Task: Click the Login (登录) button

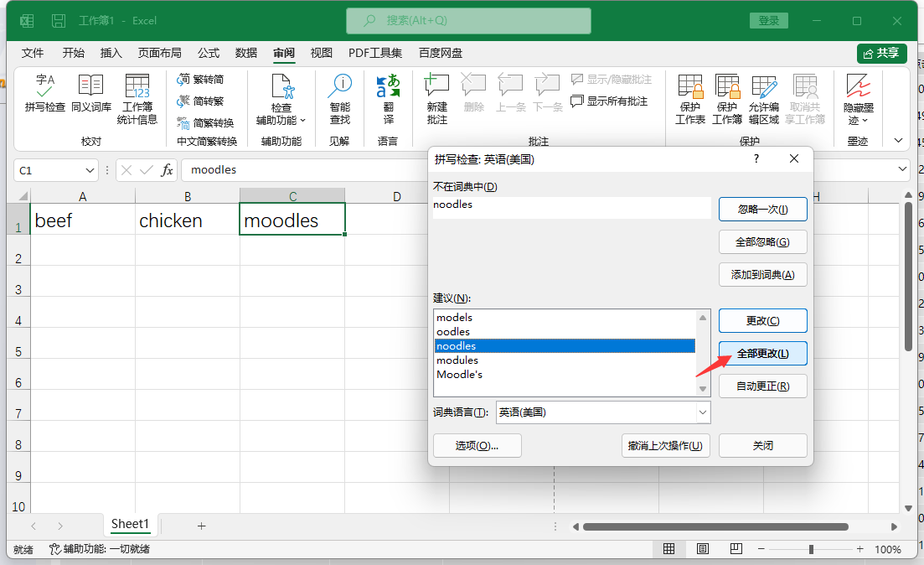Action: click(768, 21)
